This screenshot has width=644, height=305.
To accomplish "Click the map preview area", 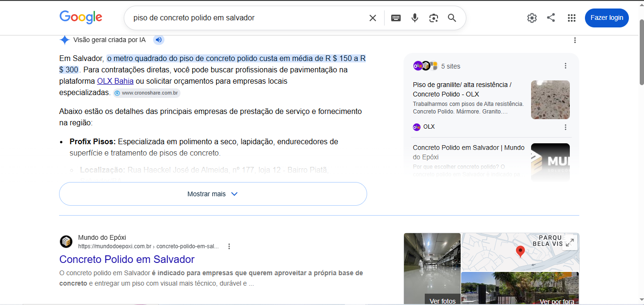I will 520,252.
